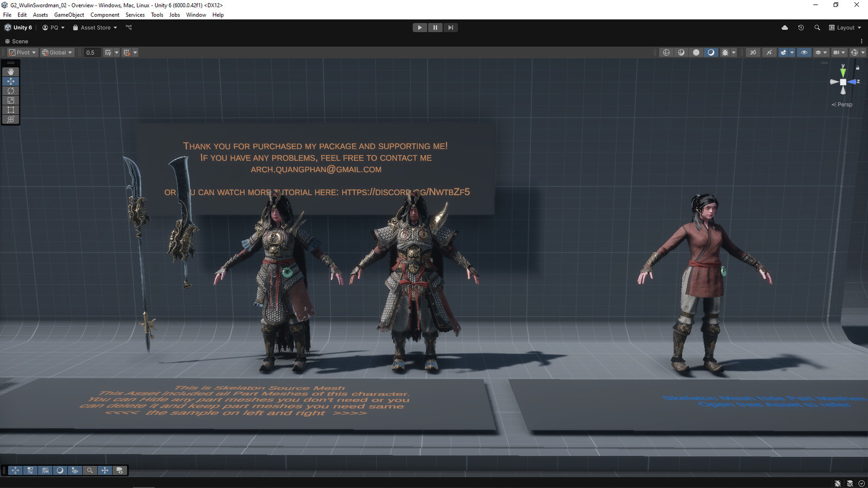
Task: Open the PQ account dropdown
Action: (53, 28)
